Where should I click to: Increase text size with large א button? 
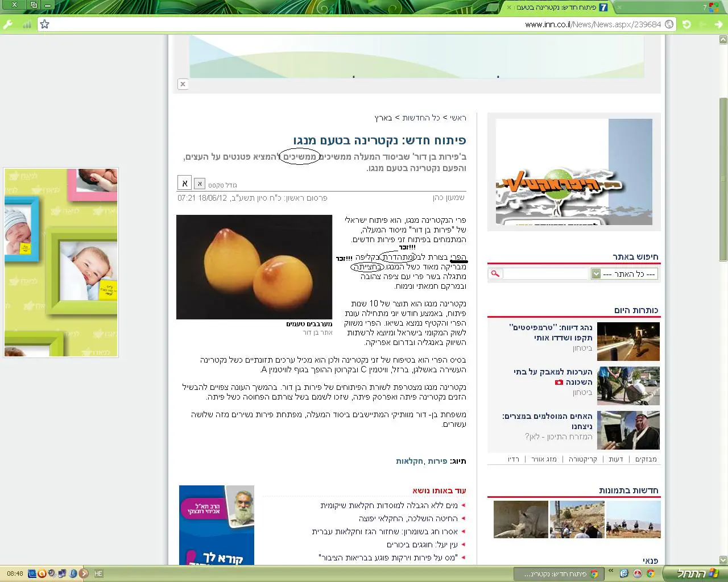tap(184, 183)
